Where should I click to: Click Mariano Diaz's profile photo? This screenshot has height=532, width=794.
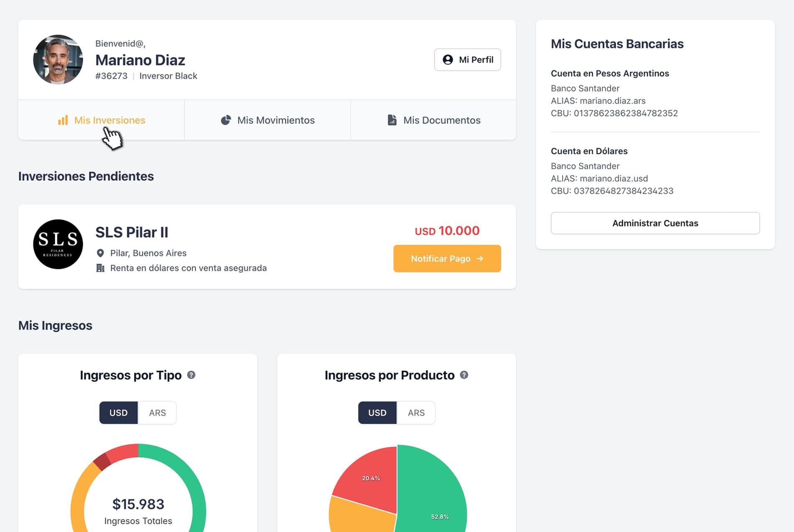pos(58,60)
